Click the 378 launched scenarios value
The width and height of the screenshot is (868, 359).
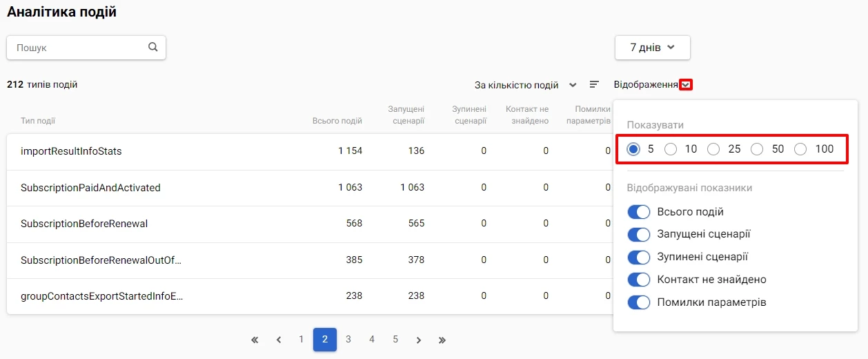[416, 260]
